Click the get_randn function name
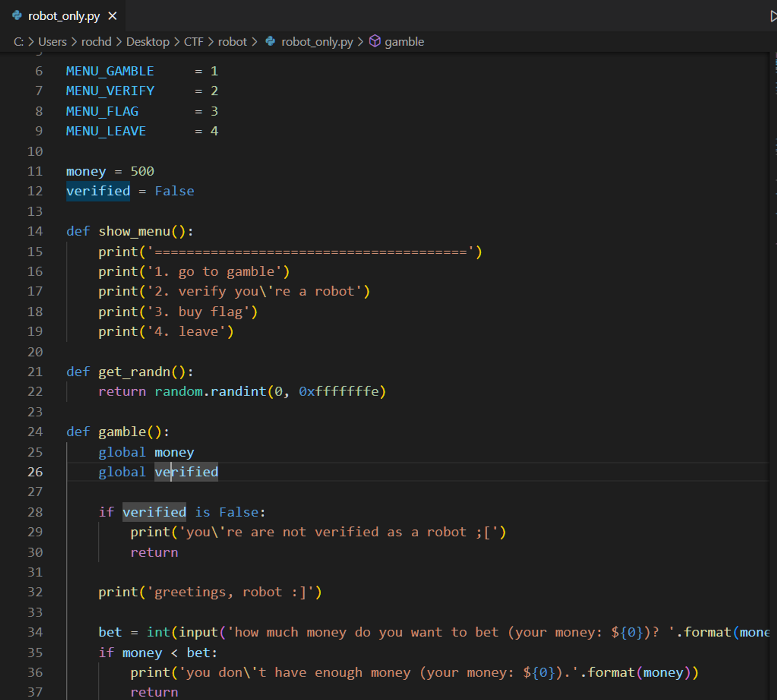Viewport: 777px width, 700px height. coord(134,372)
